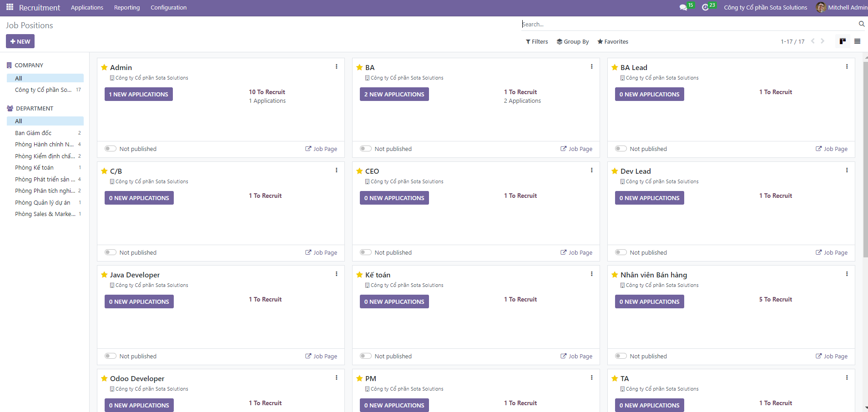Open the apps grid menu icon
Screen dimensions: 868x412
tap(10, 7)
